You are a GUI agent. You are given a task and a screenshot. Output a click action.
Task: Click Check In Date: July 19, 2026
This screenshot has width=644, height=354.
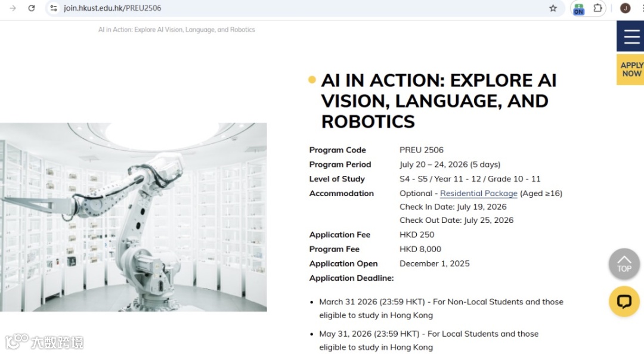click(x=453, y=207)
